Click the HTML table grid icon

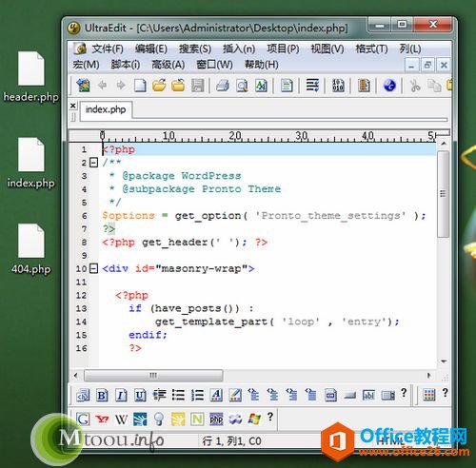(x=429, y=395)
